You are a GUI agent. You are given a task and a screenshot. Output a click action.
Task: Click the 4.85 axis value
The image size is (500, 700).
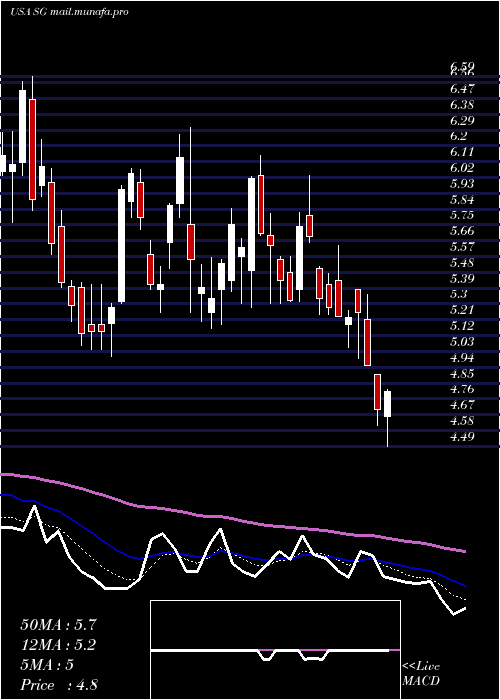pos(462,373)
